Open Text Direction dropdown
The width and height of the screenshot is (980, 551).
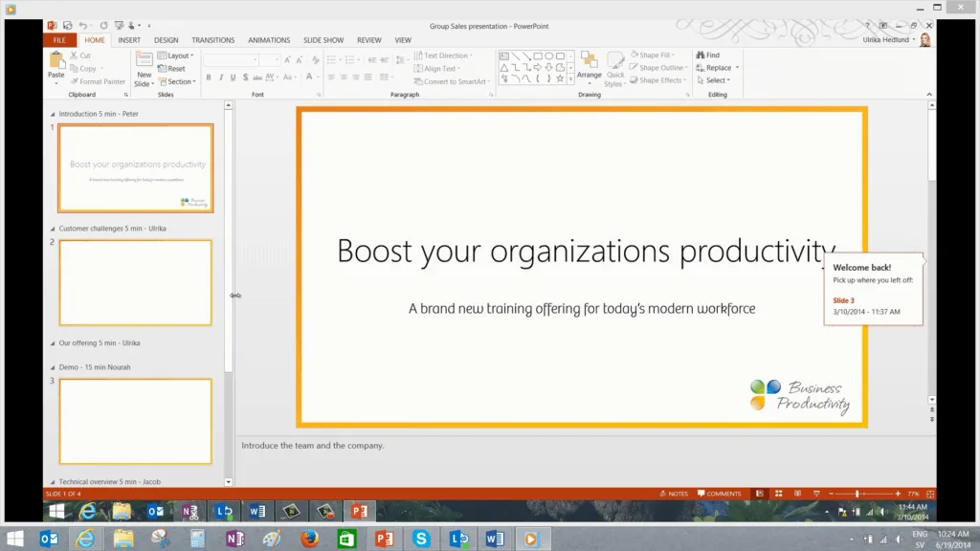click(443, 55)
